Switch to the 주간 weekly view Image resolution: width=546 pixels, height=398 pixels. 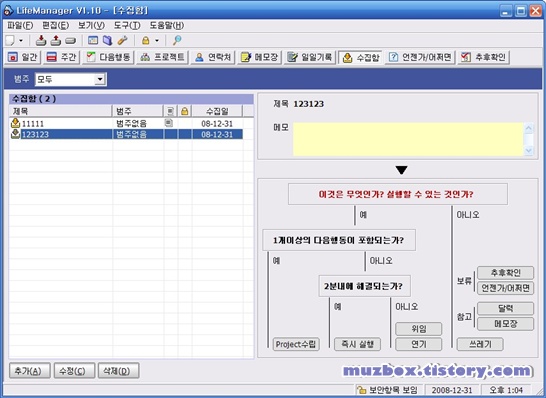(x=61, y=57)
